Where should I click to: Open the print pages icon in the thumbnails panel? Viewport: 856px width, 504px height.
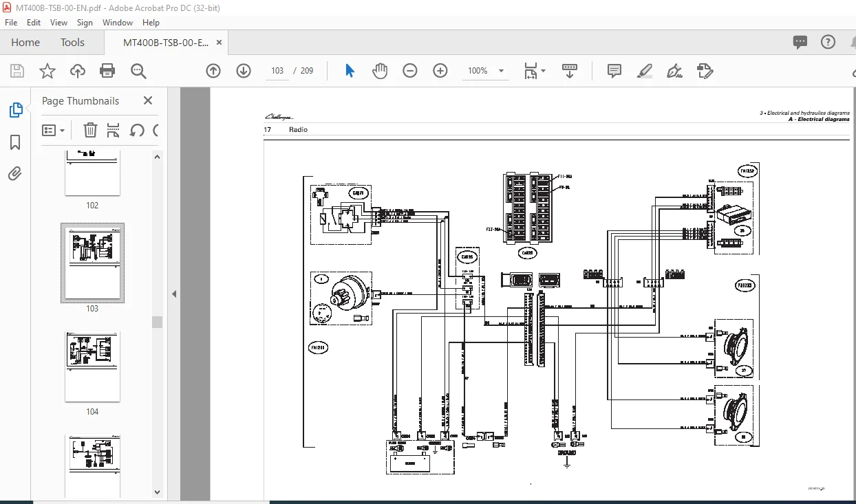tap(114, 130)
